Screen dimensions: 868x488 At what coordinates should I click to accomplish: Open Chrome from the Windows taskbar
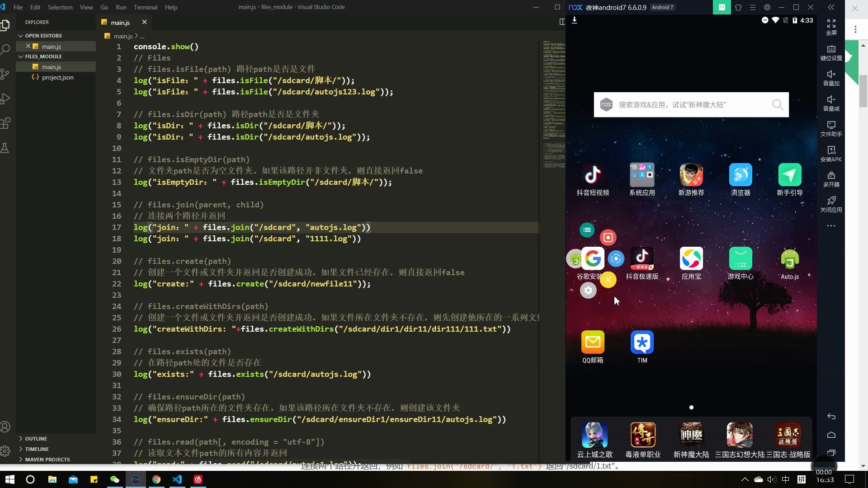click(x=156, y=479)
